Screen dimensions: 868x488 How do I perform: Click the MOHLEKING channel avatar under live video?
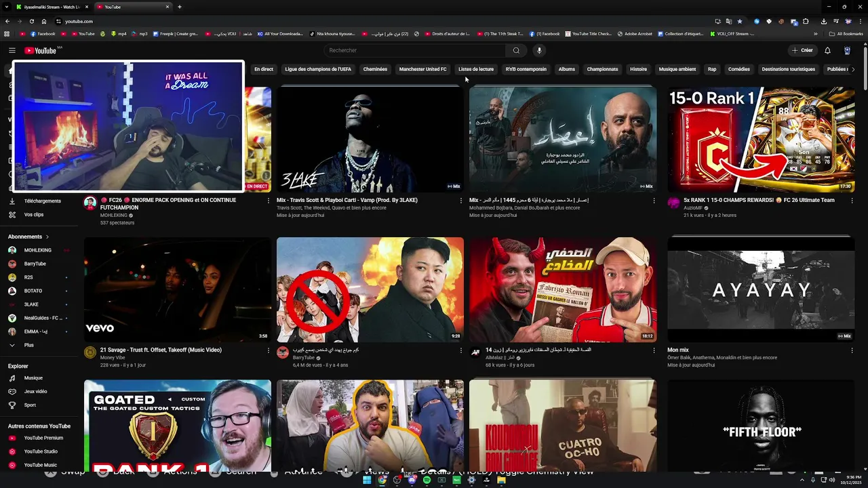coord(90,202)
